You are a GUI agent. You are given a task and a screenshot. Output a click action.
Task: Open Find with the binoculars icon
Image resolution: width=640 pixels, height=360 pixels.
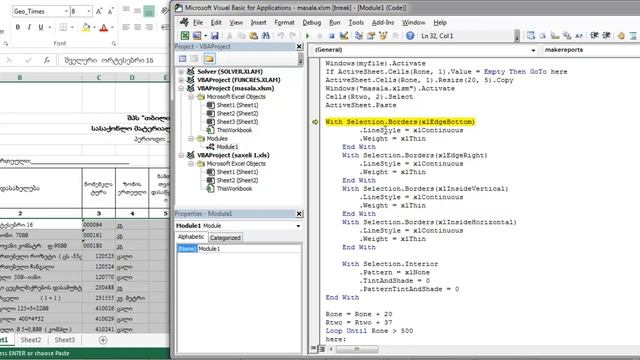click(x=266, y=36)
